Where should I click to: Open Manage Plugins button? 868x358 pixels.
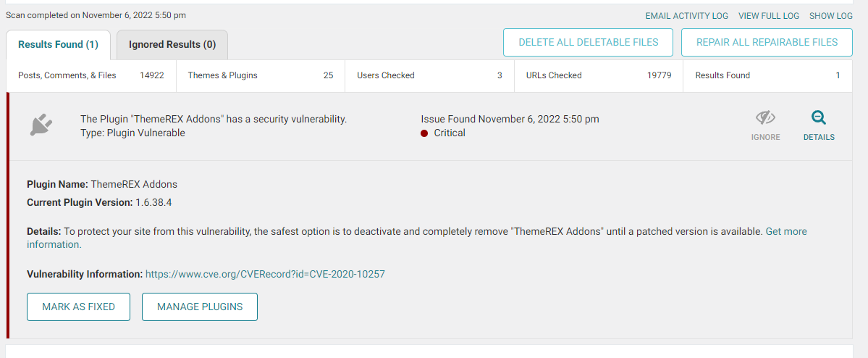[200, 307]
